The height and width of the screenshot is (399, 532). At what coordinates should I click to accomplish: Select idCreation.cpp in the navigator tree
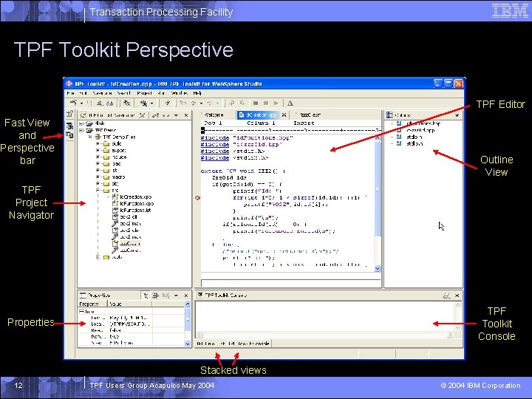click(136, 197)
